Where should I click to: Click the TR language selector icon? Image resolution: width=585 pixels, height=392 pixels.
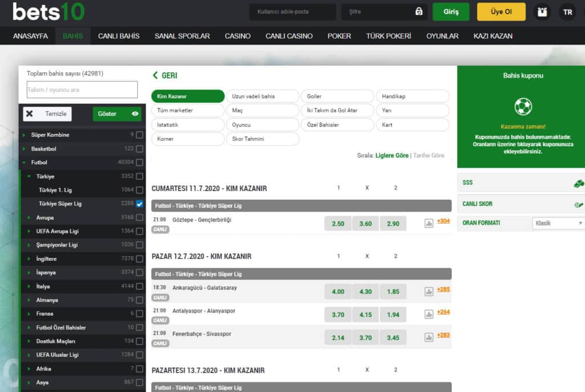point(567,12)
